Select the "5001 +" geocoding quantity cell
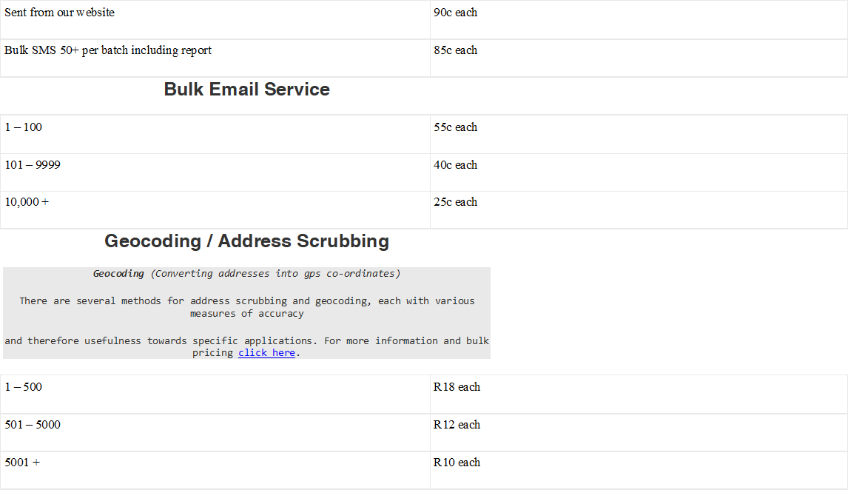This screenshot has height=504, width=848. [22, 463]
